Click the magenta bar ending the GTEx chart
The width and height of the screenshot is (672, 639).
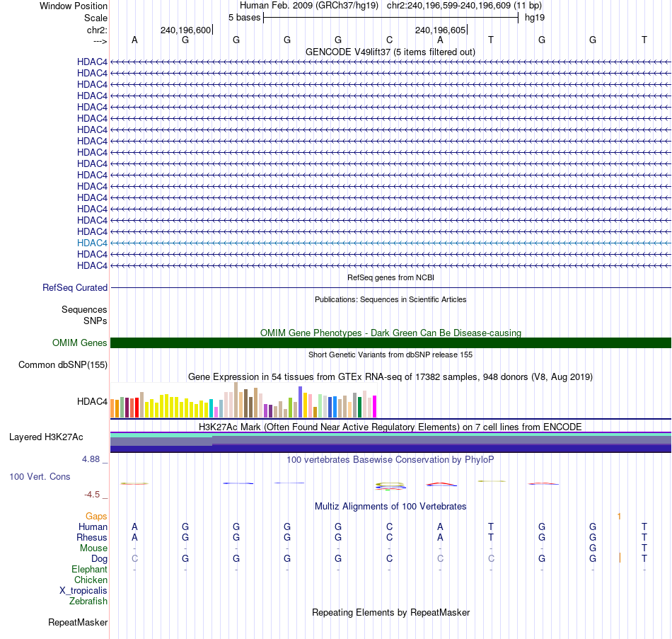[375, 407]
